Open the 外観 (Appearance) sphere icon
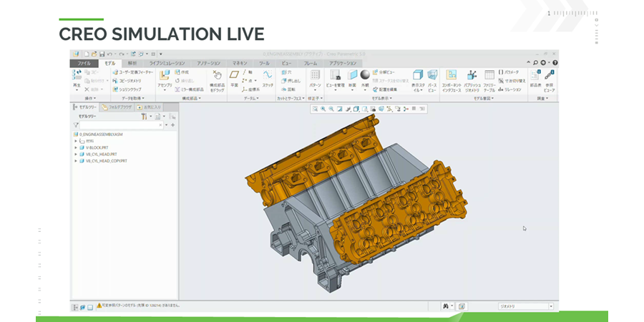The image size is (644, 322). click(x=365, y=77)
